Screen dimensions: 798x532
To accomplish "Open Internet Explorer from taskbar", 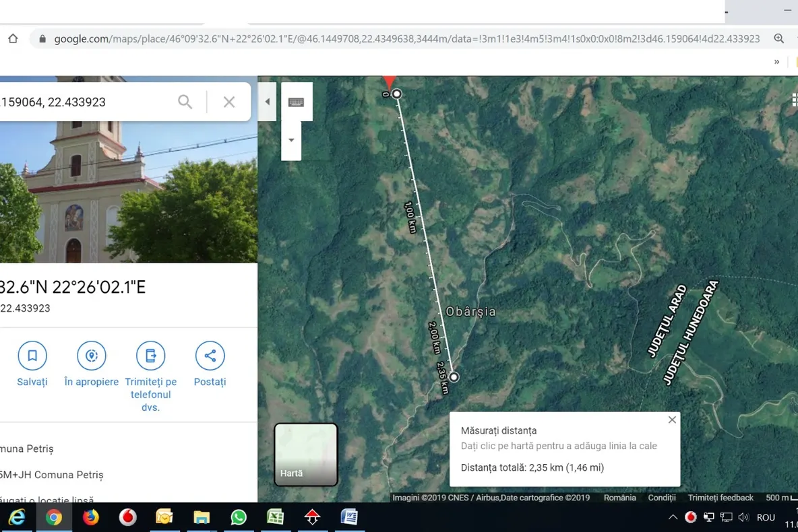I will coord(17,517).
